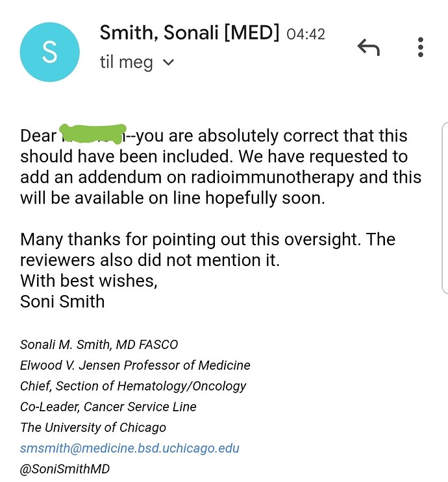Screen dimensions: 448x482
Task: Click 'Chief, Section of Hematology/Oncology' line
Action: coord(133,386)
